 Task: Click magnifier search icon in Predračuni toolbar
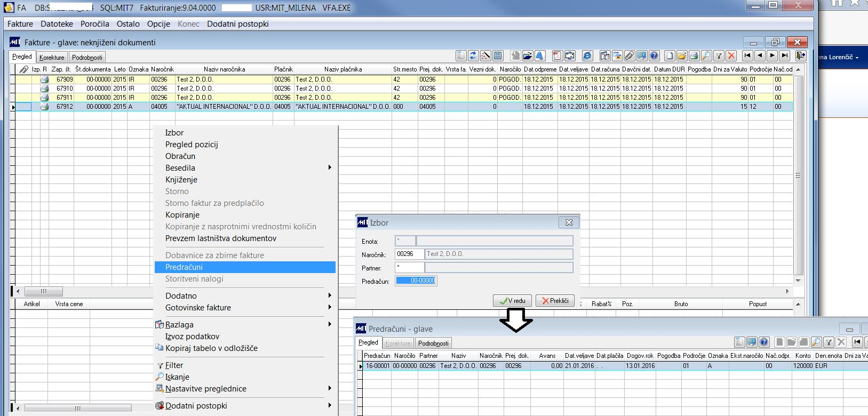[x=816, y=342]
